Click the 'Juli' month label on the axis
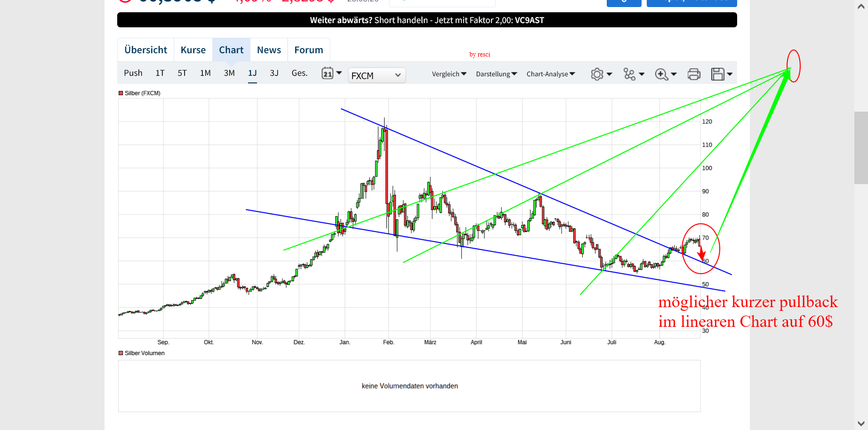 point(611,342)
